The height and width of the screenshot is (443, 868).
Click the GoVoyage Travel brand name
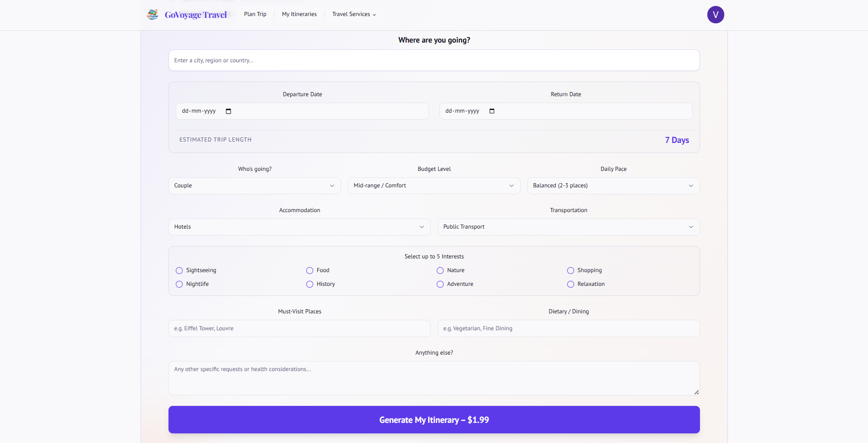pyautogui.click(x=196, y=15)
